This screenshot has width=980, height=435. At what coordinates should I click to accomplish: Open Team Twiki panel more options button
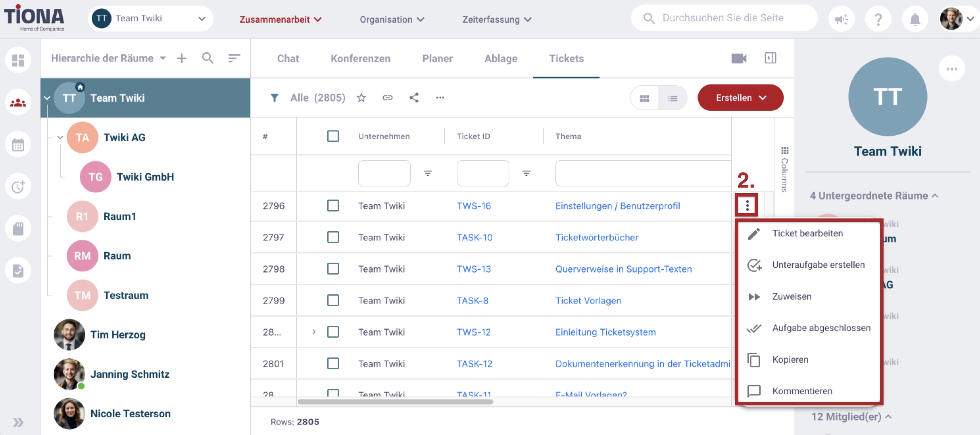point(952,69)
